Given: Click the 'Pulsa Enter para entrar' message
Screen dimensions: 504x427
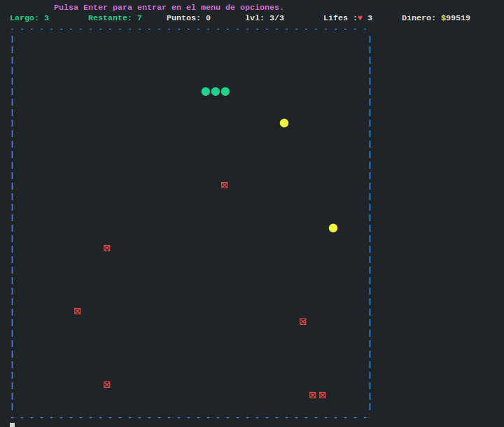Looking at the screenshot, I should 169,8.
